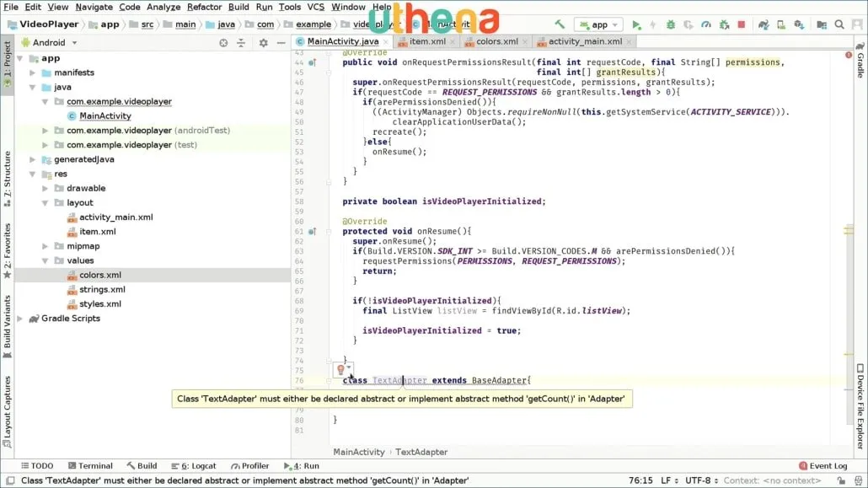Screen dimensions: 868x488
Task: Click the red error indicator top-right of editor
Action: coord(849,55)
